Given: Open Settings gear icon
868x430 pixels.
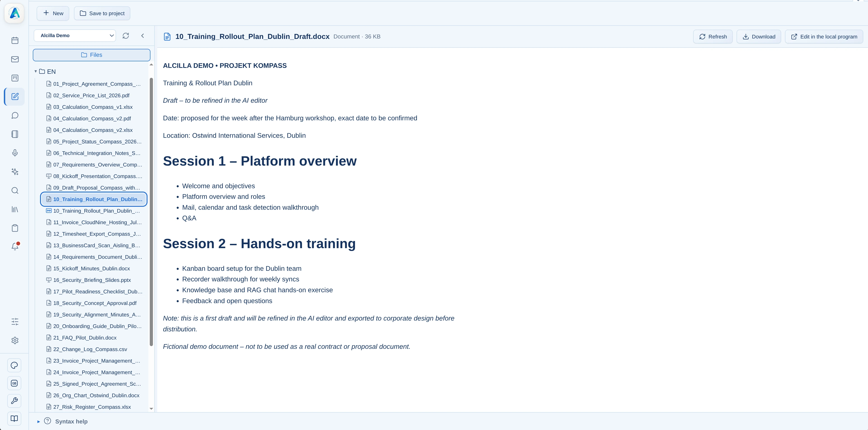Looking at the screenshot, I should pyautogui.click(x=15, y=340).
